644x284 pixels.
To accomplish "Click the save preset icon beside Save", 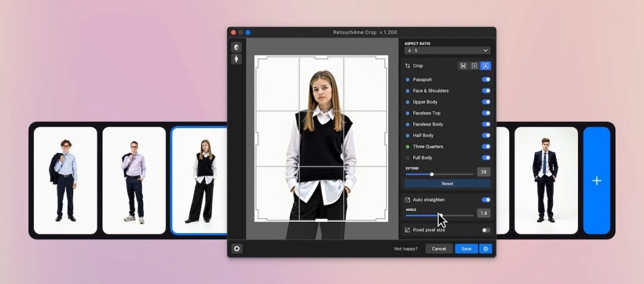I will coord(486,249).
